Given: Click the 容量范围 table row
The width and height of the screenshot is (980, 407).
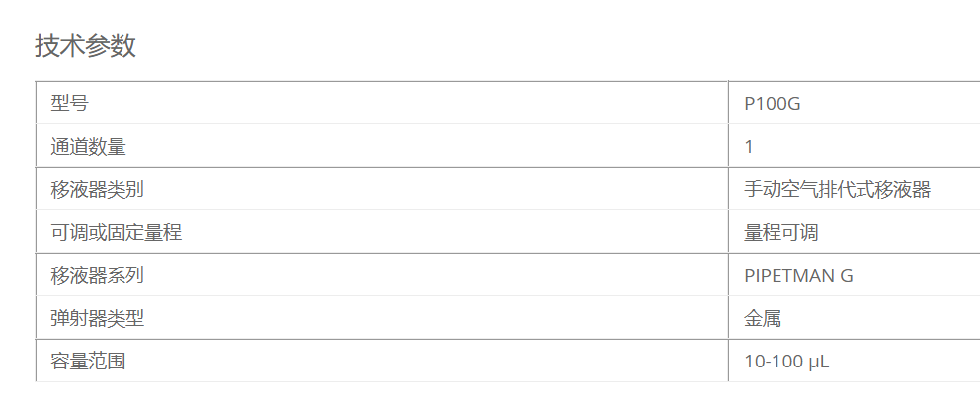Looking at the screenshot, I should tap(508, 361).
